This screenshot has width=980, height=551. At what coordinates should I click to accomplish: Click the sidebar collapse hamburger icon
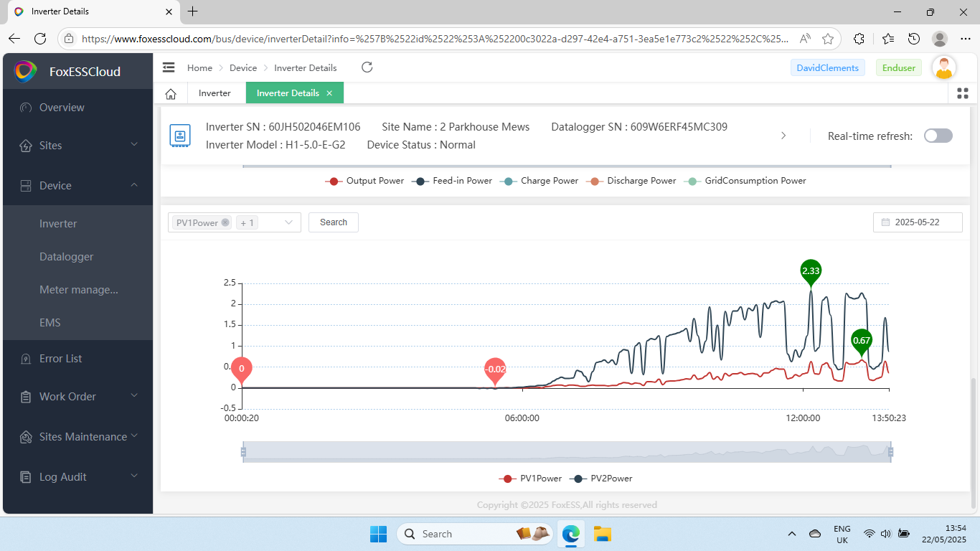(169, 67)
